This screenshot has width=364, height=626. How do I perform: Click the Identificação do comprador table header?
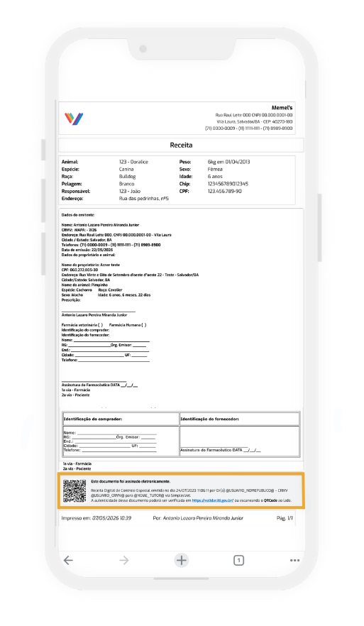tap(93, 419)
